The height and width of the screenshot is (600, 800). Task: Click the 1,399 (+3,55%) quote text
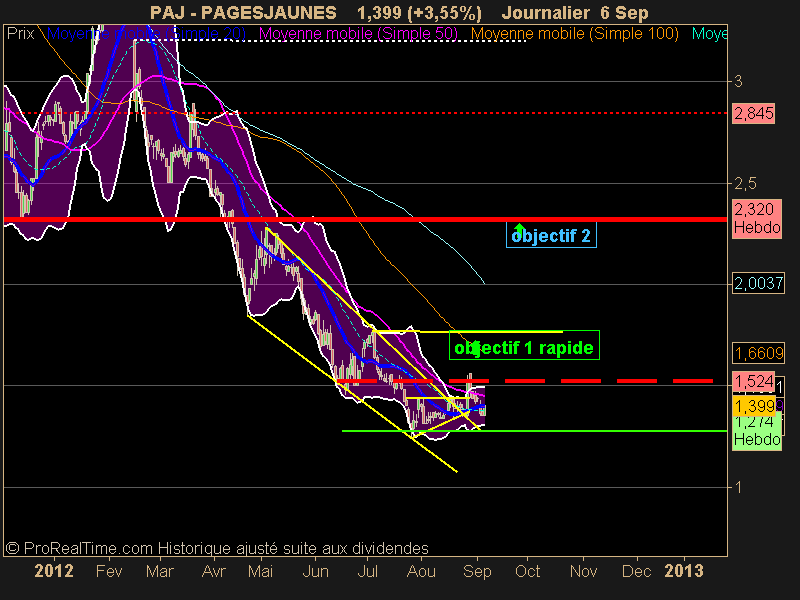coord(419,12)
